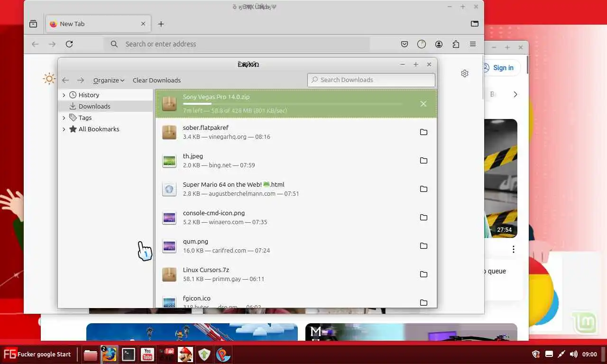Open folder for console-cmd-icon.png
The image size is (607, 364).
(423, 218)
